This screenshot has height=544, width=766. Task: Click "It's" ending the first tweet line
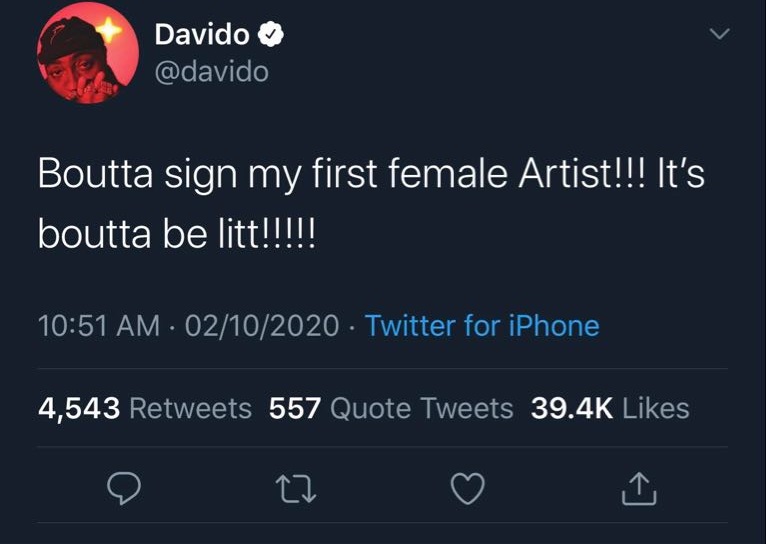[x=681, y=175]
